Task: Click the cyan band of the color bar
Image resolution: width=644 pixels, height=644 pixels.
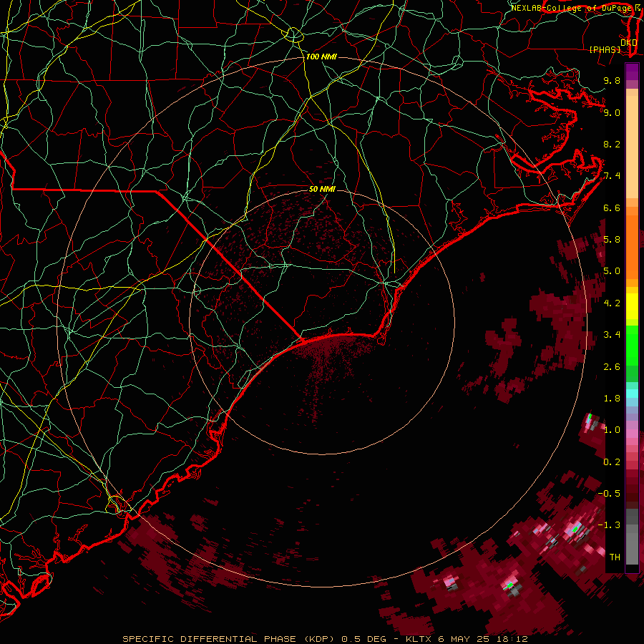Action: tap(632, 393)
